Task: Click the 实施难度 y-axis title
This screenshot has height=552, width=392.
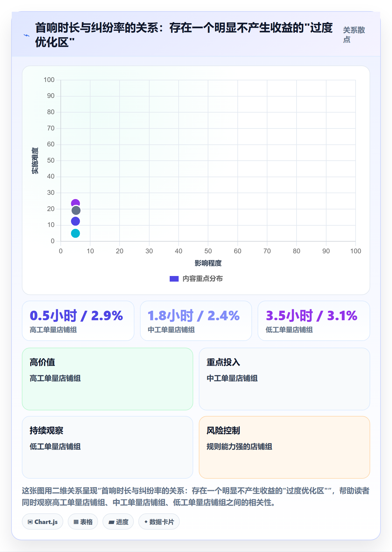Action: click(35, 161)
